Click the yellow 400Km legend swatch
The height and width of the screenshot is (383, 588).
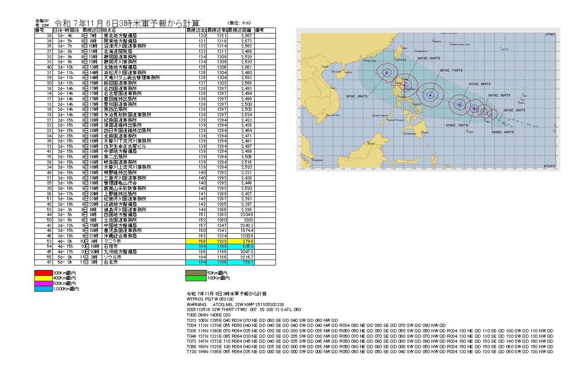[43, 279]
